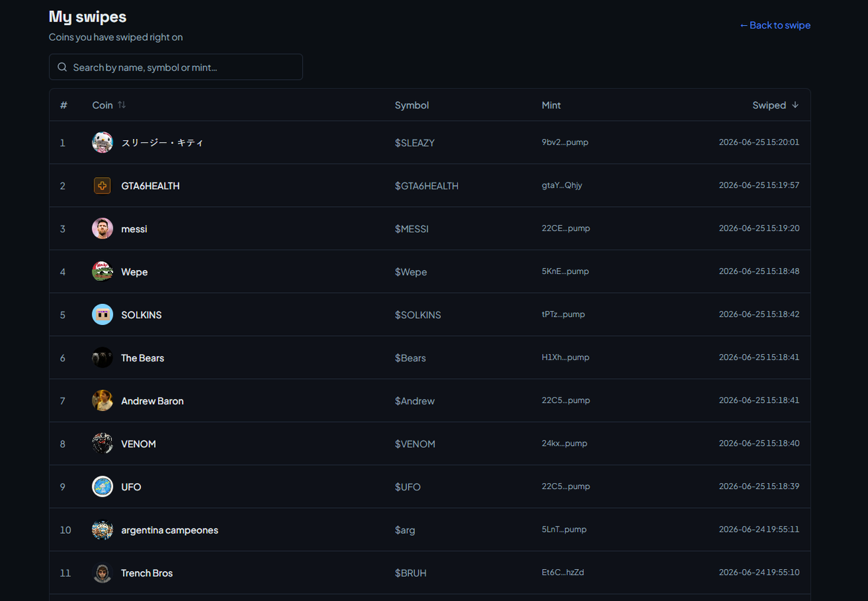Select The Bears coin name
This screenshot has width=868, height=601.
142,358
